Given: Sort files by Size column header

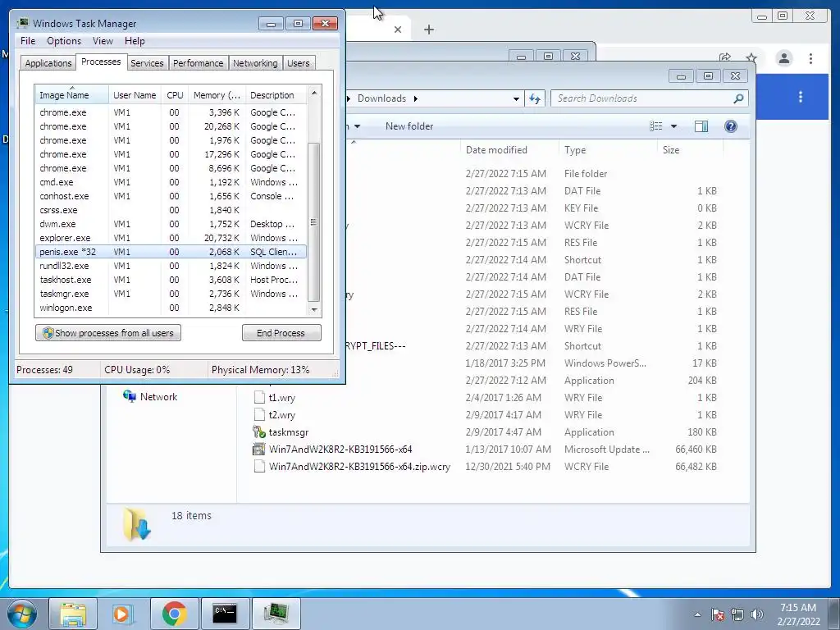Looking at the screenshot, I should [690, 150].
